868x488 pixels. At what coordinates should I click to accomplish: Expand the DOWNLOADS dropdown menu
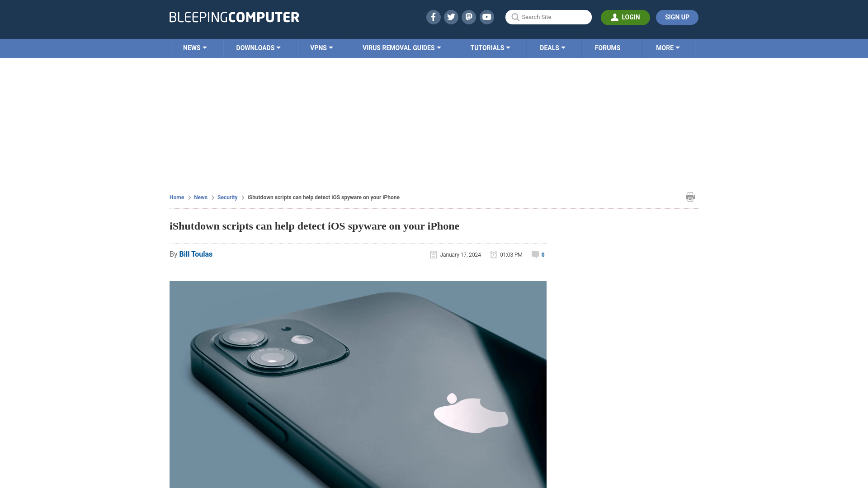[258, 47]
